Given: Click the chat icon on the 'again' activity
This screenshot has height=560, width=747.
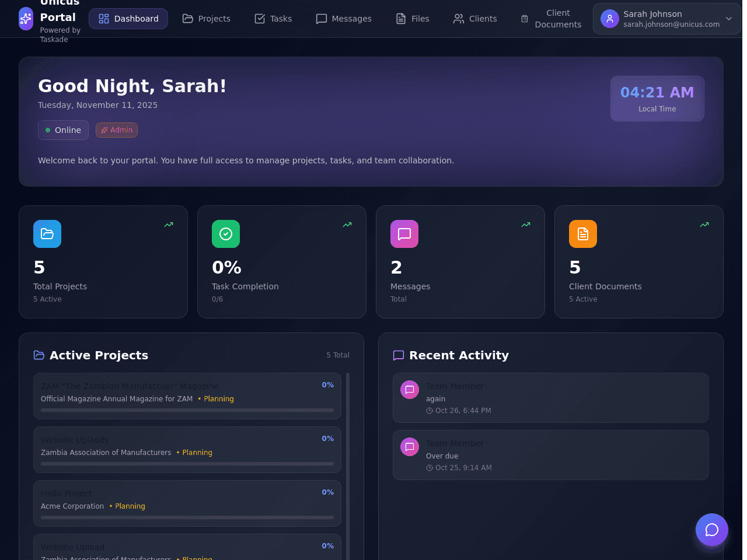Looking at the screenshot, I should coord(410,390).
